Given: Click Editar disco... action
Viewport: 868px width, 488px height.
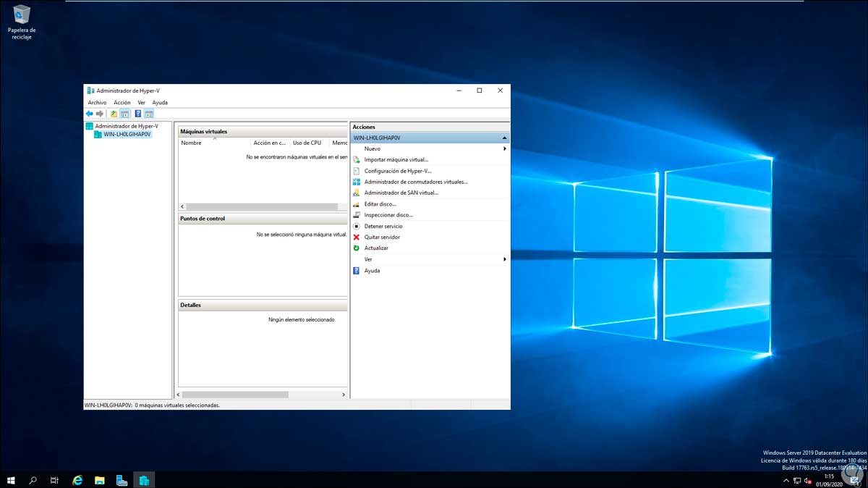Looking at the screenshot, I should pos(380,204).
